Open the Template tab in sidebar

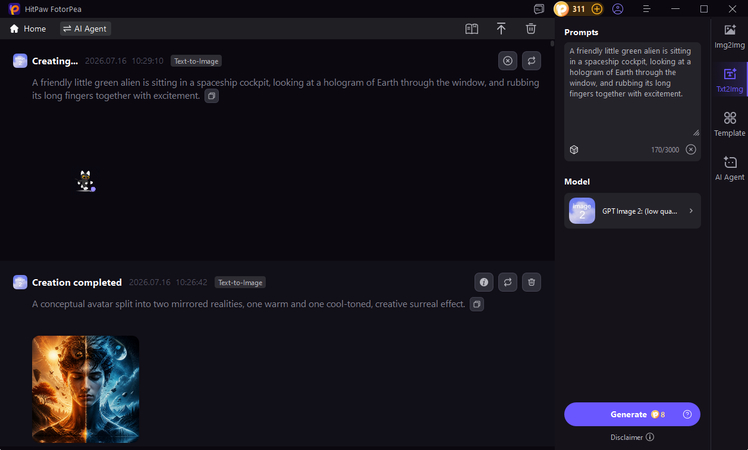coord(729,124)
